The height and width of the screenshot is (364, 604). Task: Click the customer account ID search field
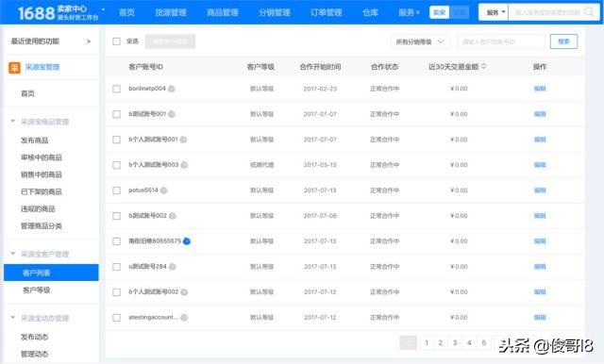coord(501,41)
